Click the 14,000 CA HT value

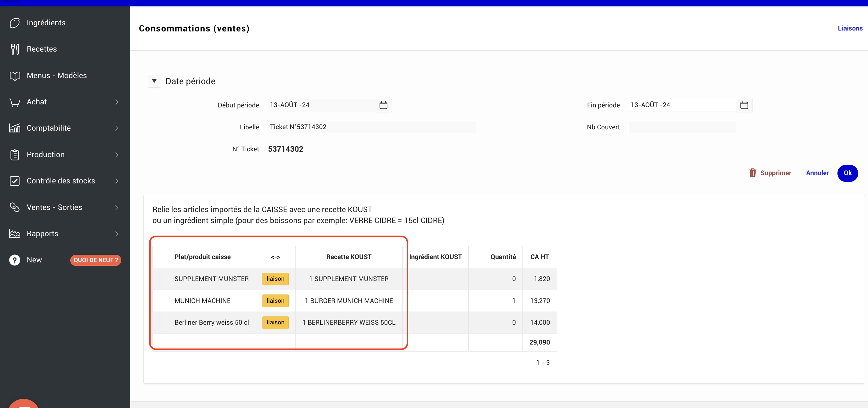click(540, 323)
